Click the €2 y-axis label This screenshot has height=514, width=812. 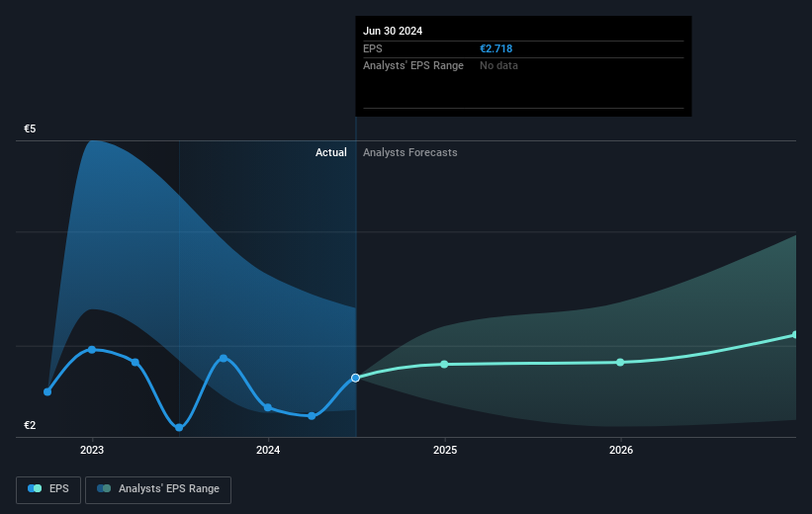[x=30, y=425]
